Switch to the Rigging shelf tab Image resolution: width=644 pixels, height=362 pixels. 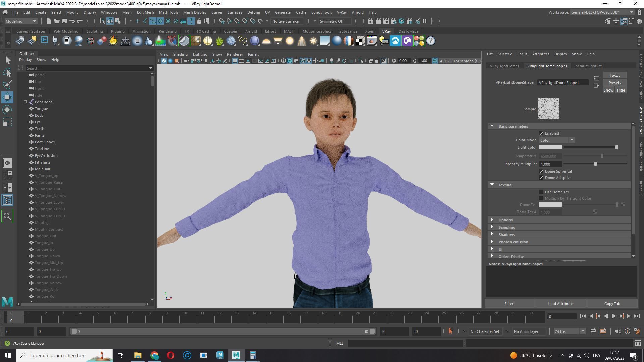click(118, 31)
